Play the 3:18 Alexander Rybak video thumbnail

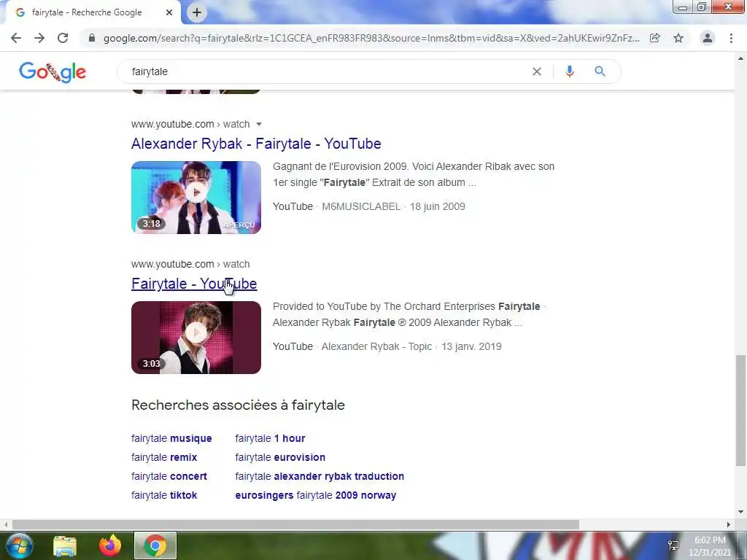[196, 198]
